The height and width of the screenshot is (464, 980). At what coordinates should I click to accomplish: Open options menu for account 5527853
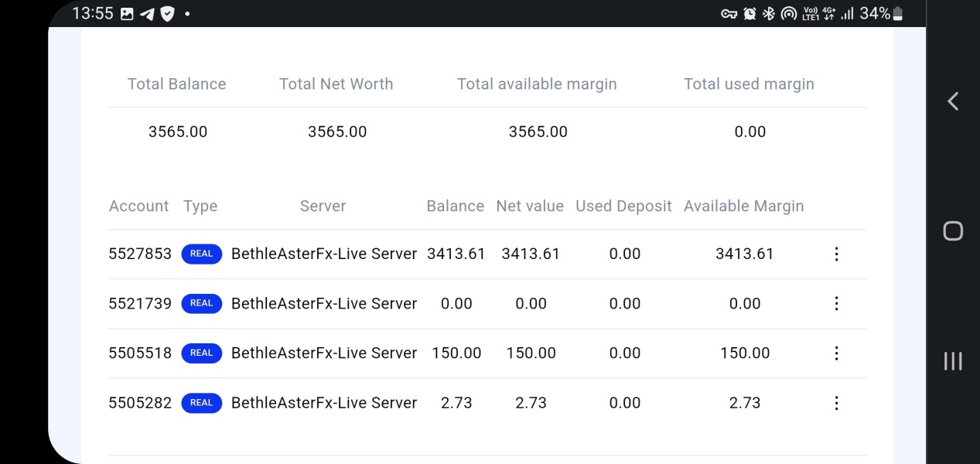click(836, 254)
